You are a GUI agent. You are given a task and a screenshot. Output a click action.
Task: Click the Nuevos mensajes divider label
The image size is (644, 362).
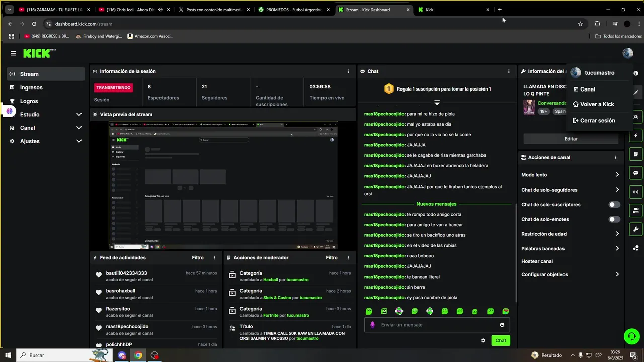coord(436,204)
